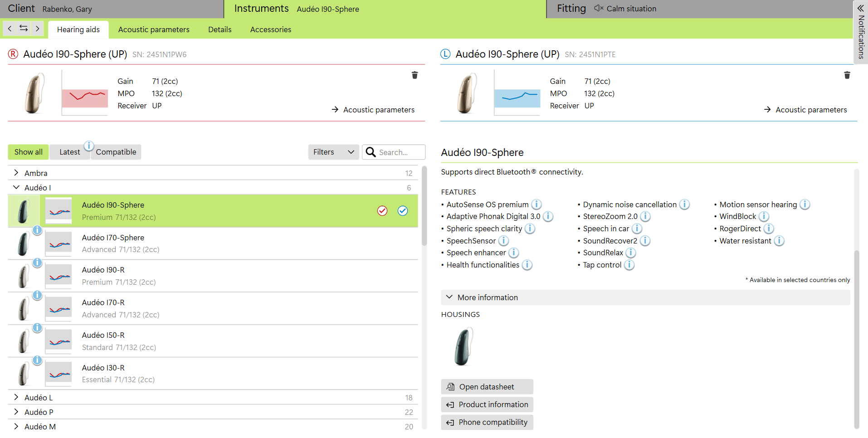
Task: Collapse the Audéo I product family
Action: click(16, 187)
